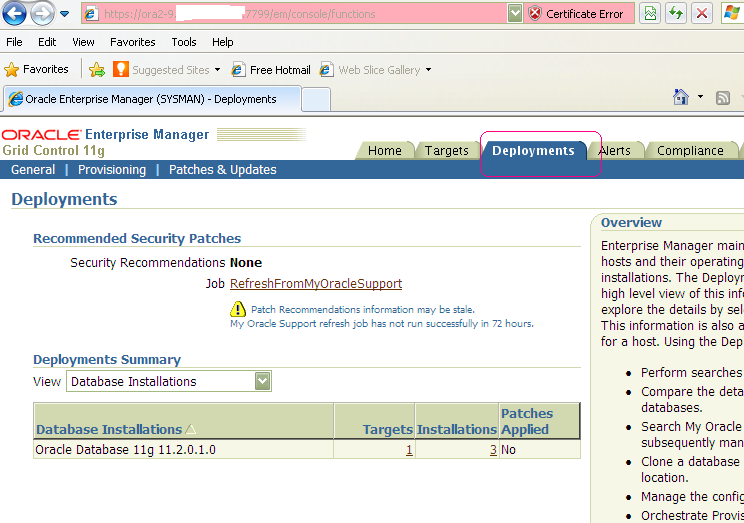Open the Provisioning subtab
This screenshot has height=523, width=744.
tap(112, 170)
